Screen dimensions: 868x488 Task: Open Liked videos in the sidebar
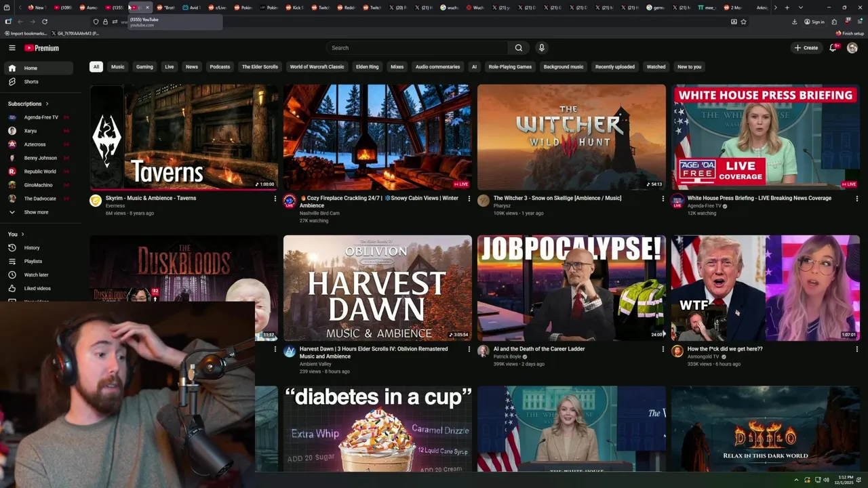coord(38,288)
